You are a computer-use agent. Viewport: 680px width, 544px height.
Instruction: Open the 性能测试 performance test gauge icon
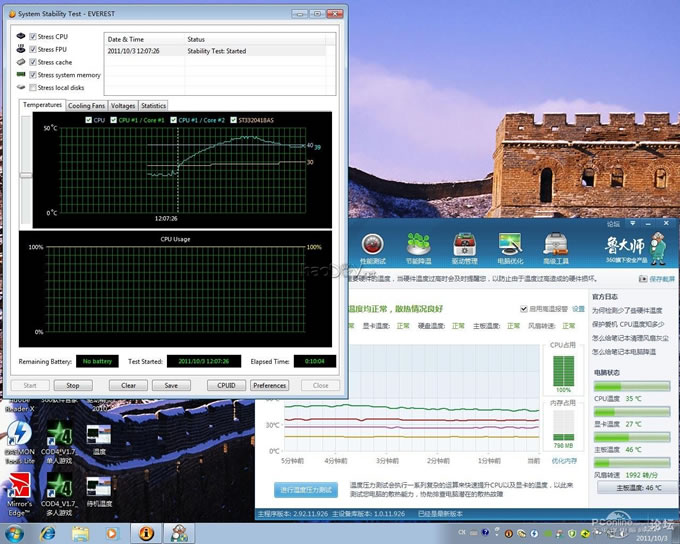click(x=373, y=245)
